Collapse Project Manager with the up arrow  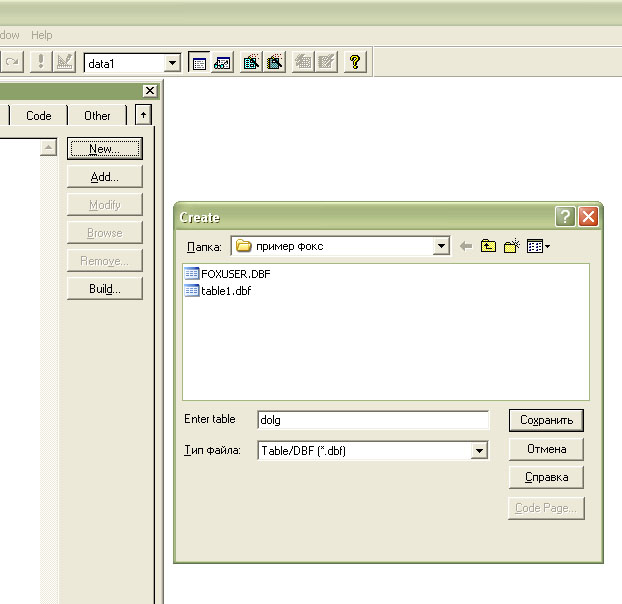click(143, 115)
